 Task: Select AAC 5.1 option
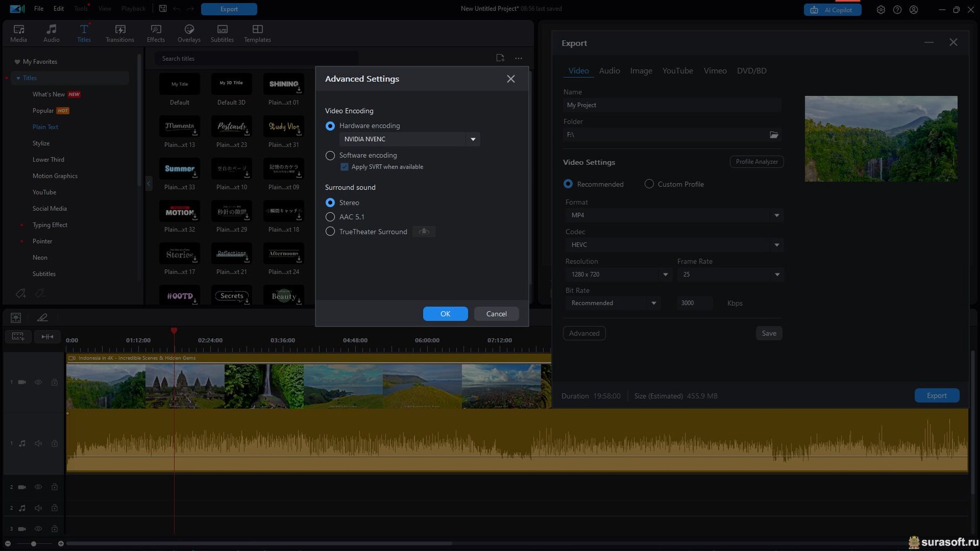tap(330, 217)
